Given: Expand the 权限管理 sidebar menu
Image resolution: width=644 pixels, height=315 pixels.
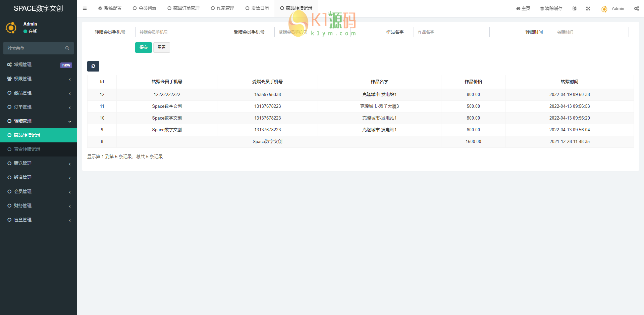Looking at the screenshot, I should pos(39,79).
